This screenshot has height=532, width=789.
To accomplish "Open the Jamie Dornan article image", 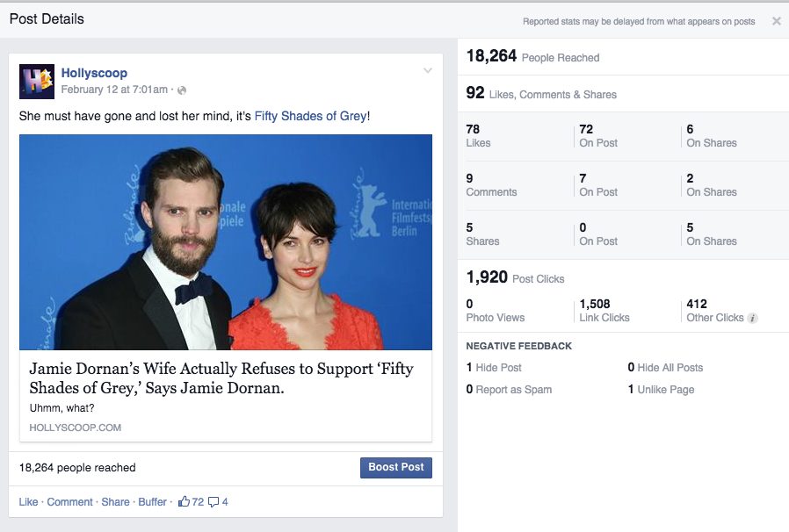I will pos(226,242).
